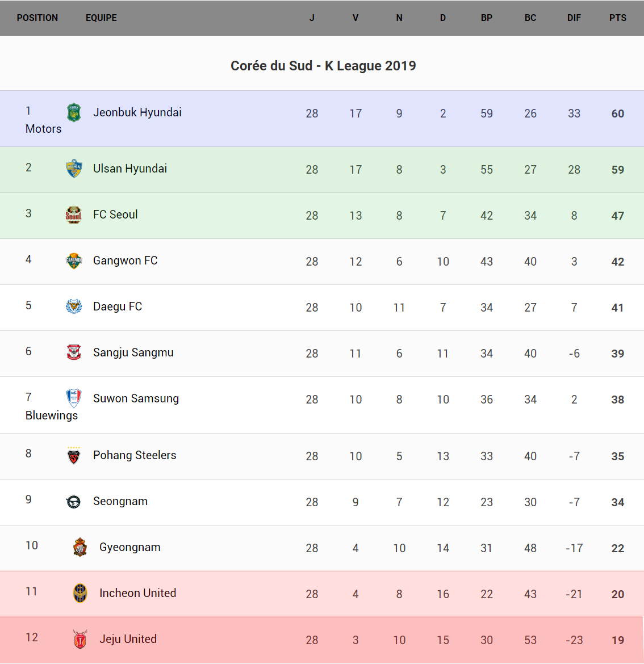The image size is (644, 664).
Task: Click the Incheon United logo icon
Action: tap(80, 593)
